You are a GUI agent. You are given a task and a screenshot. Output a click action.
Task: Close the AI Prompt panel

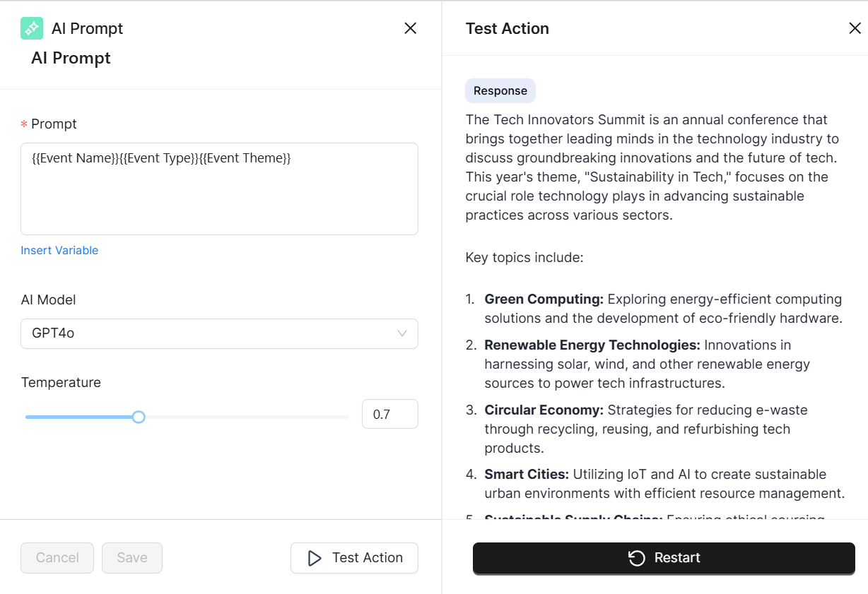pos(410,28)
